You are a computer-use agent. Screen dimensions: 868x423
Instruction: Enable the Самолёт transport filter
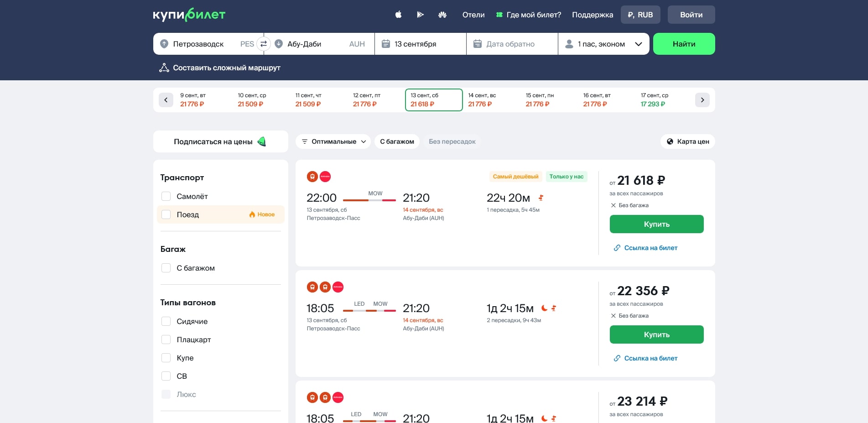pyautogui.click(x=166, y=196)
